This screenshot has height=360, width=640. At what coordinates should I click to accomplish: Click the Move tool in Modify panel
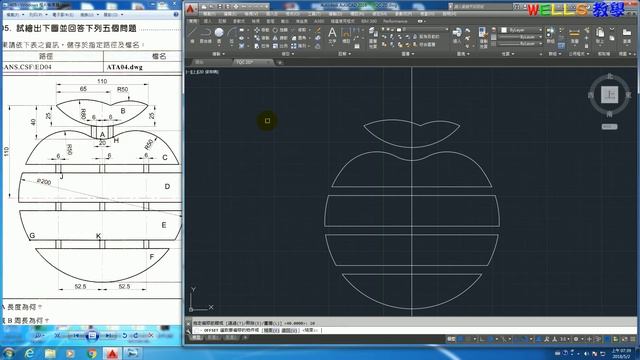(x=262, y=30)
